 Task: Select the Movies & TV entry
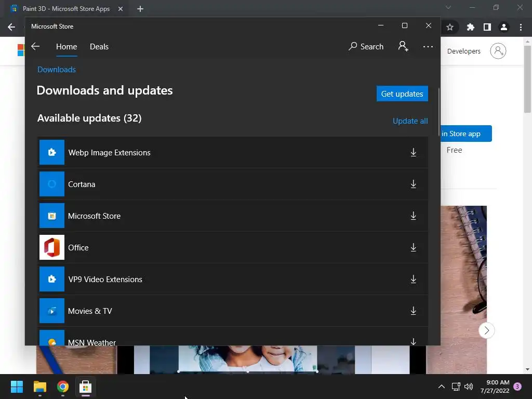233,311
